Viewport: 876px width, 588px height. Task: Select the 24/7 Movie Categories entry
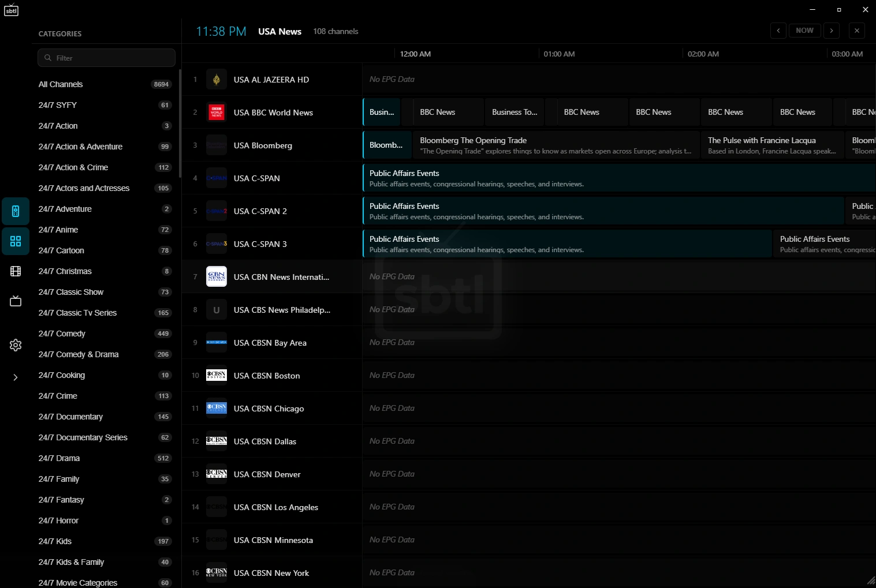[x=105, y=583]
